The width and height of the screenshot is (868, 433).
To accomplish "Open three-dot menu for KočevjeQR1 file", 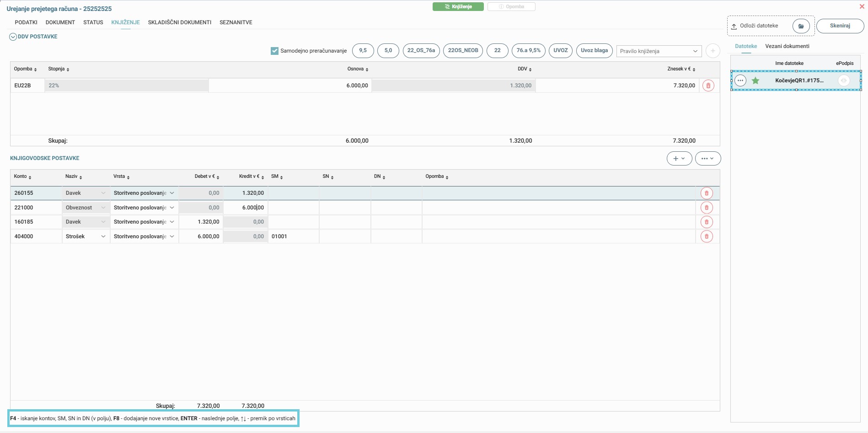I will (740, 81).
